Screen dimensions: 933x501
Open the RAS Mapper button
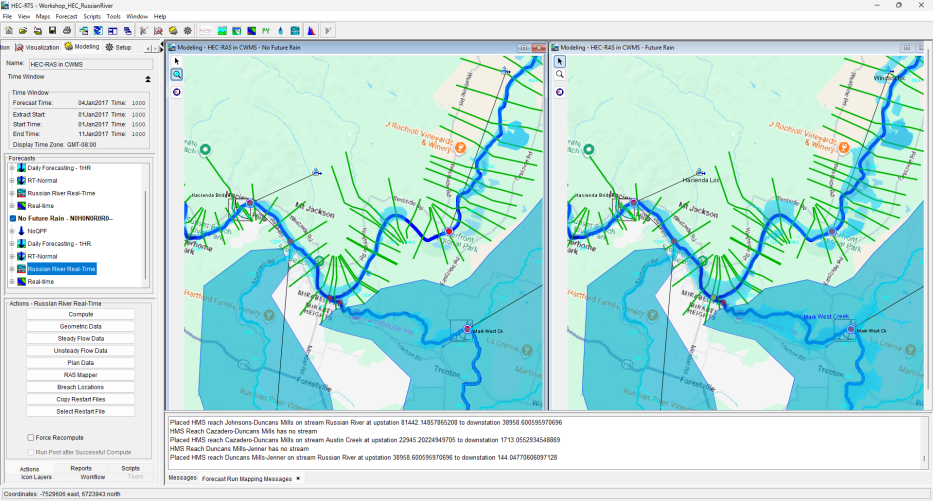(x=80, y=375)
